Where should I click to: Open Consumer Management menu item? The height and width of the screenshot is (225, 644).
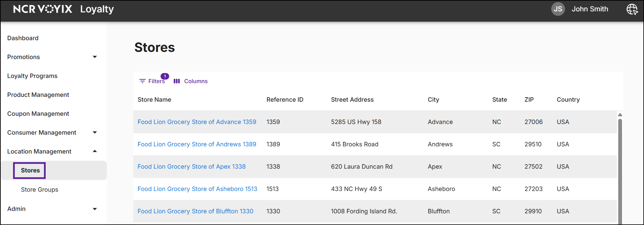point(42,133)
